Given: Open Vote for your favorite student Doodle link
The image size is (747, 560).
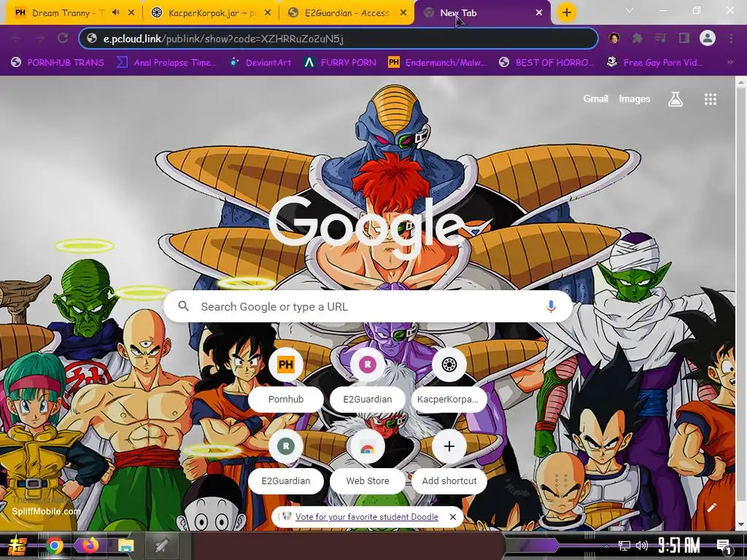Looking at the screenshot, I should click(366, 517).
